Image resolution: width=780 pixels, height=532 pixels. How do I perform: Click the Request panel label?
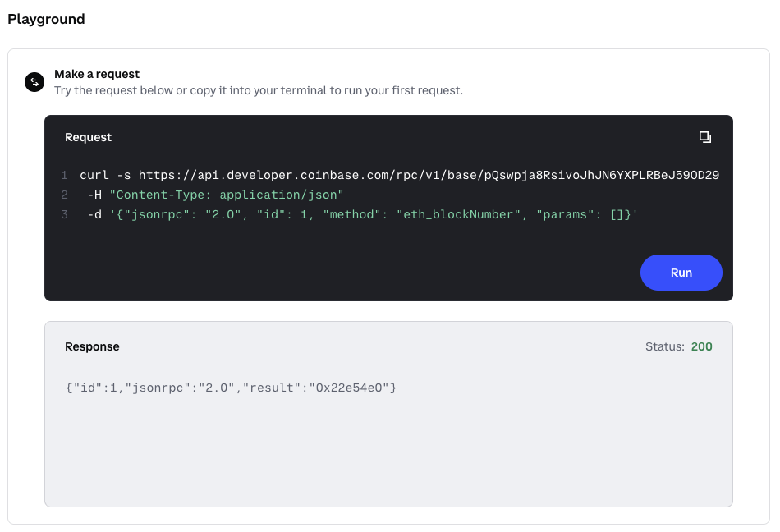(x=88, y=137)
